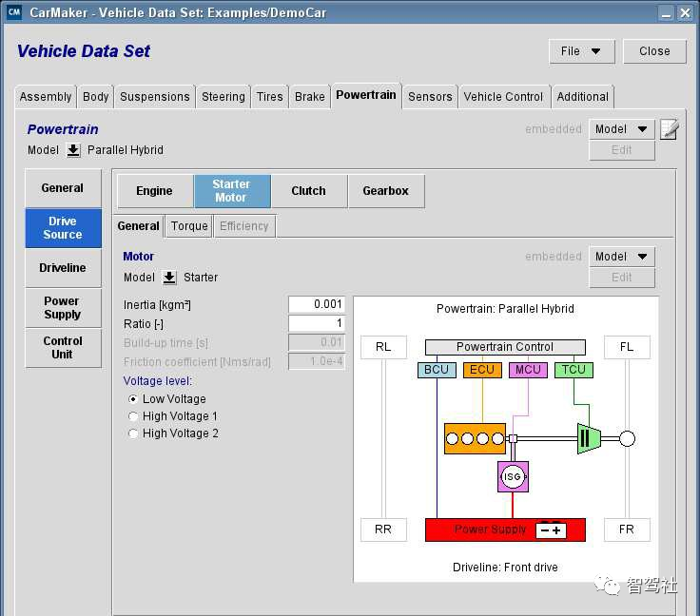Expand the Motor Model dropdown

(622, 257)
